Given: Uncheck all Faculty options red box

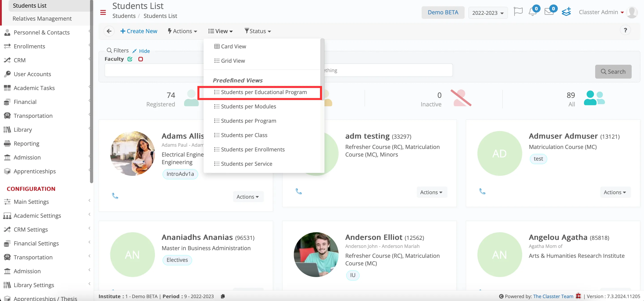Looking at the screenshot, I should pyautogui.click(x=140, y=59).
